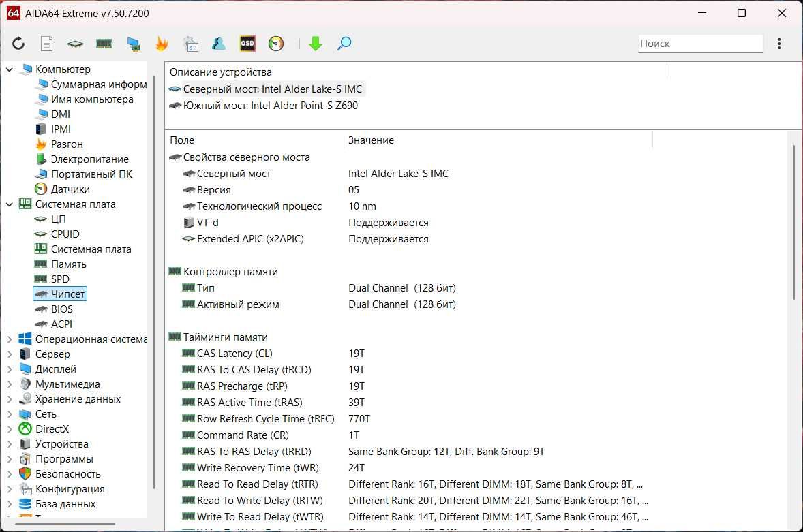Click the green download arrow icon

316,44
